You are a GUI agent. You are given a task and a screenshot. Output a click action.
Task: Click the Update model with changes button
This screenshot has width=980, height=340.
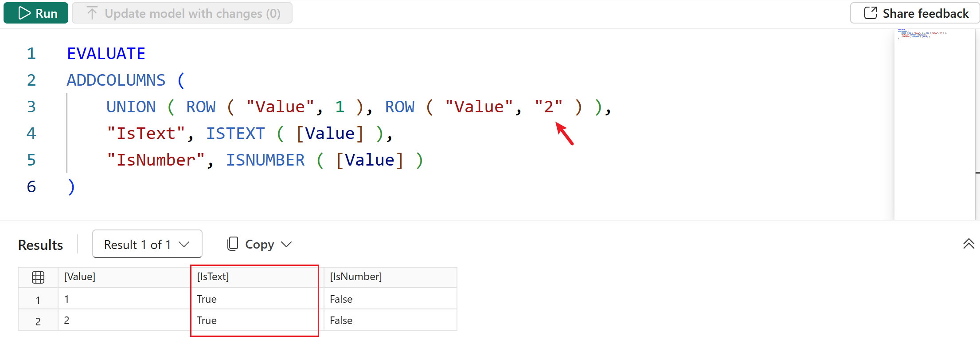tap(182, 13)
